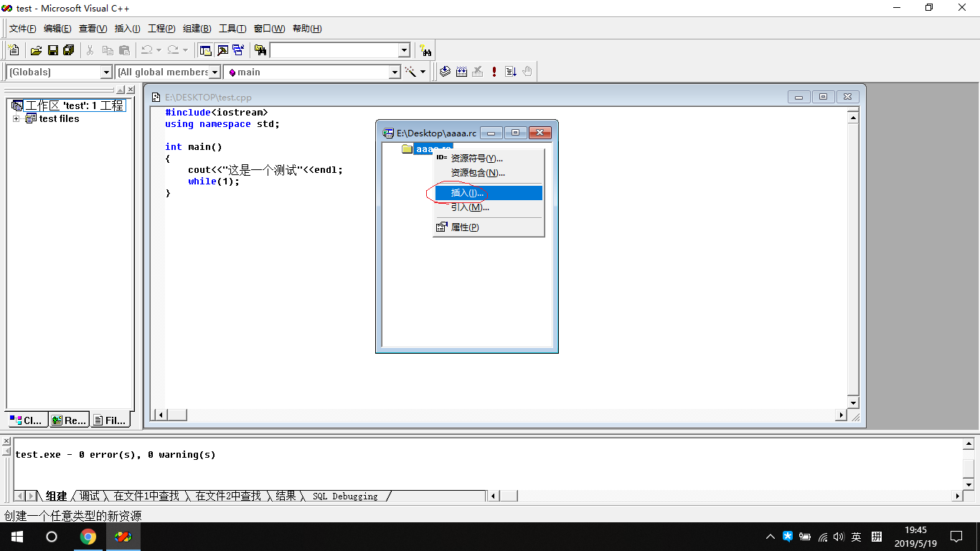This screenshot has width=980, height=551.
Task: Paste clipboard contents using the Paste icon
Action: 123,50
